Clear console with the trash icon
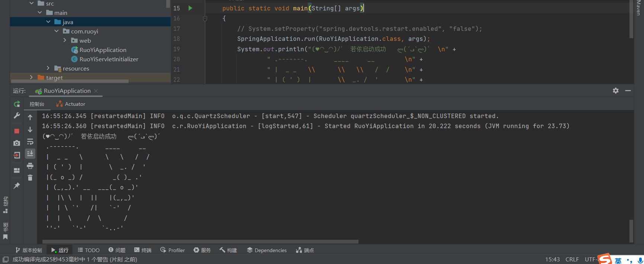Screen dimensions: 644x264 pos(30,178)
